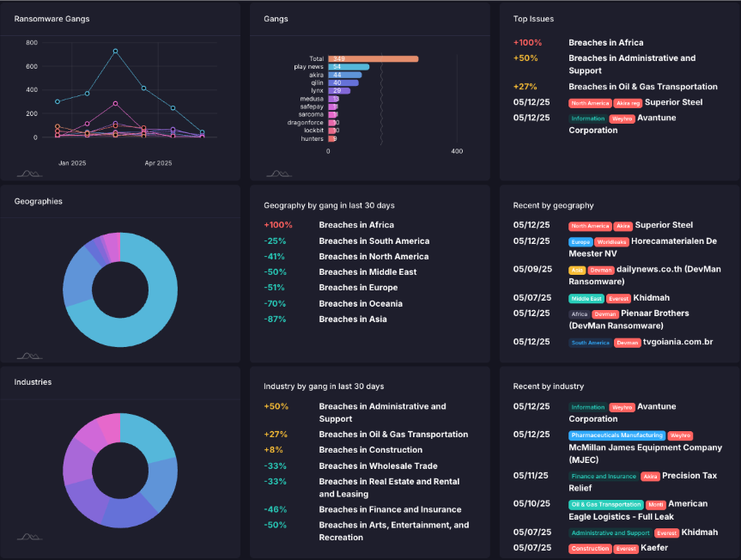
Task: Click the sparkline icon in the Gangs panel
Action: click(x=276, y=172)
